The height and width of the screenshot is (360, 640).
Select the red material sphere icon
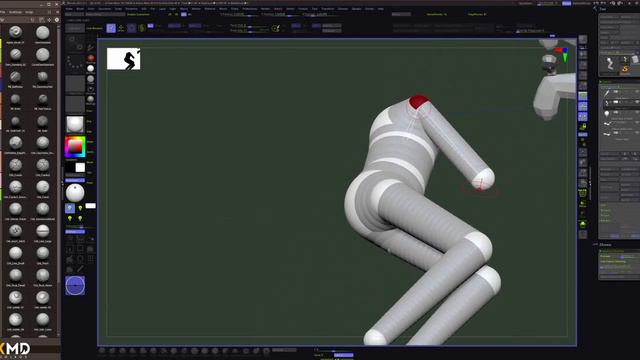coord(91,58)
